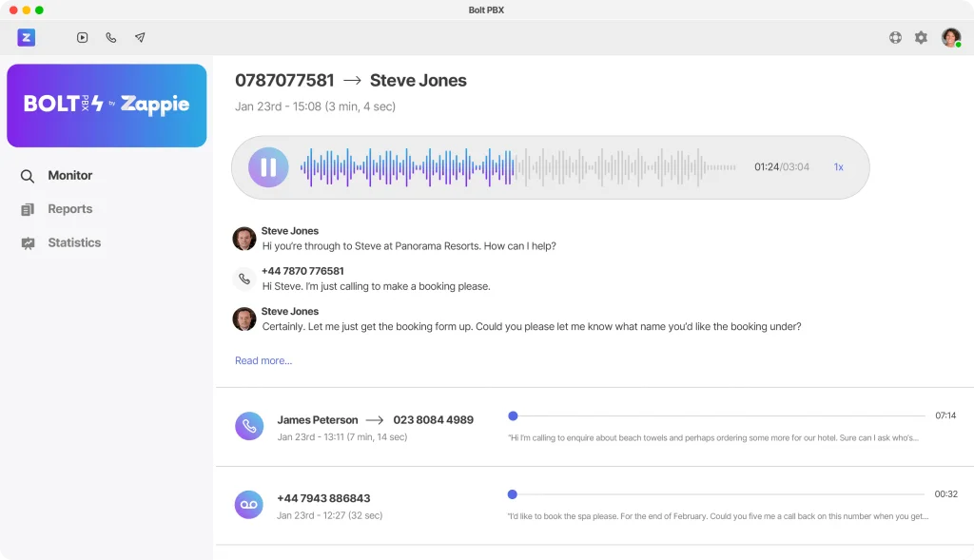Expand transcript with Read more link
The width and height of the screenshot is (974, 560).
(263, 361)
